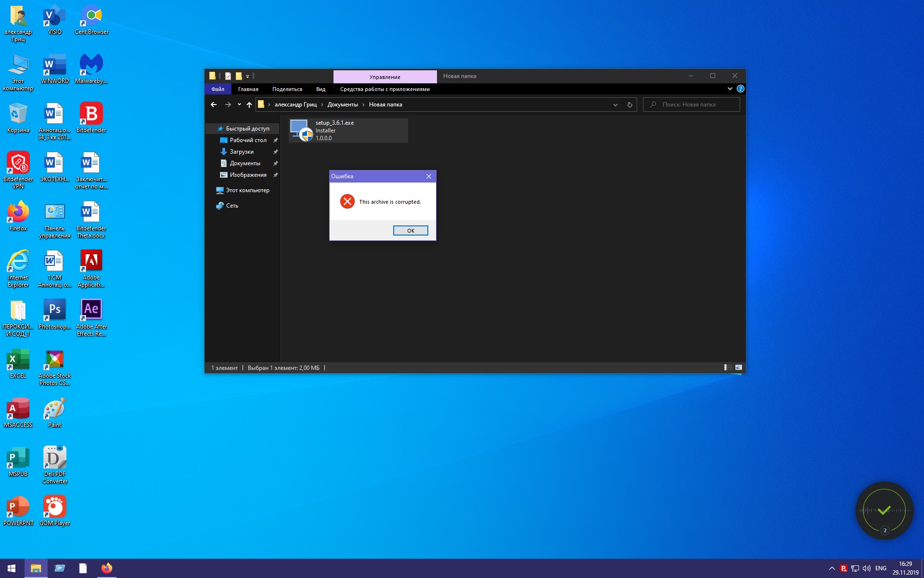Switch to the Вид ribbon tab
This screenshot has width=924, height=578.
321,89
